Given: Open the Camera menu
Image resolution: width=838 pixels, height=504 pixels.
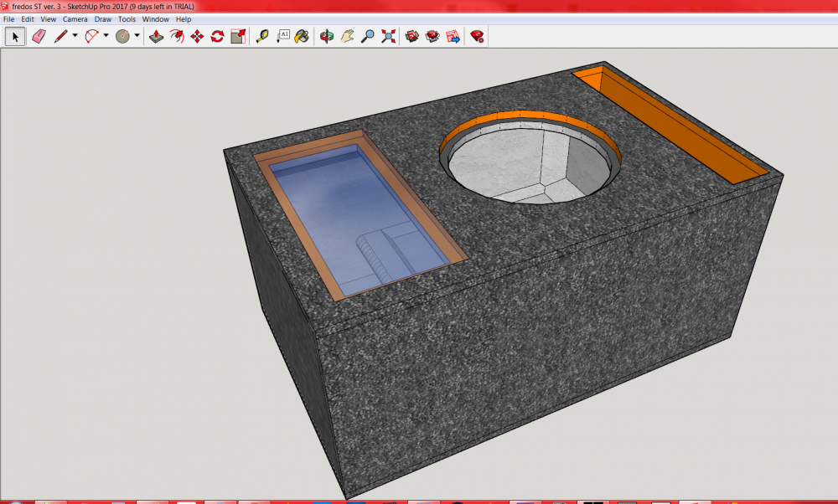Looking at the screenshot, I should (75, 19).
